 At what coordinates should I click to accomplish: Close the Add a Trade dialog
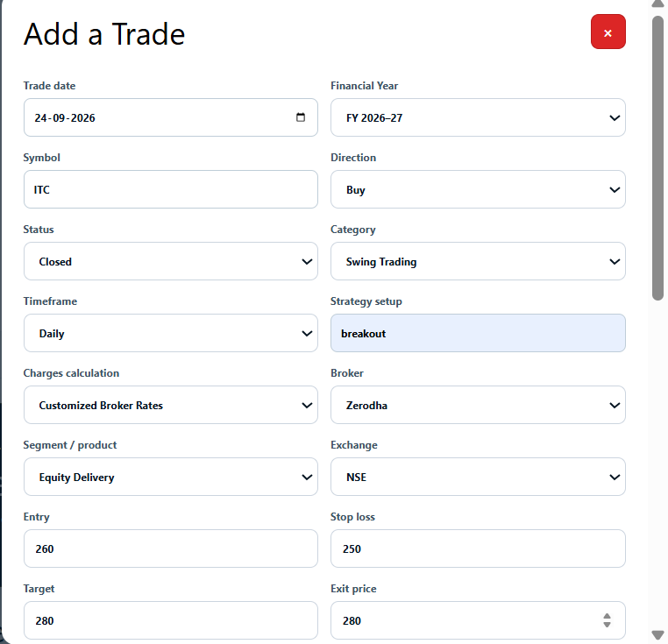click(x=608, y=32)
